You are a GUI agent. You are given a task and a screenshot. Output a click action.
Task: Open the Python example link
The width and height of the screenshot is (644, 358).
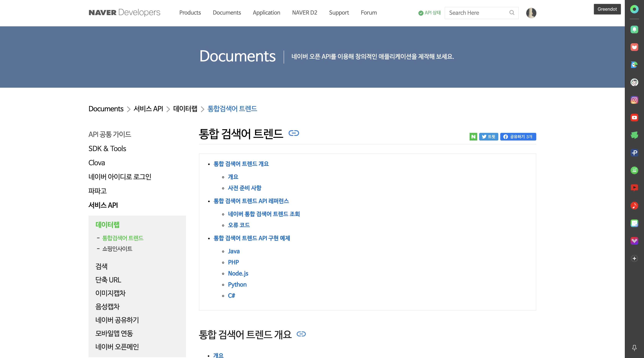237,285
